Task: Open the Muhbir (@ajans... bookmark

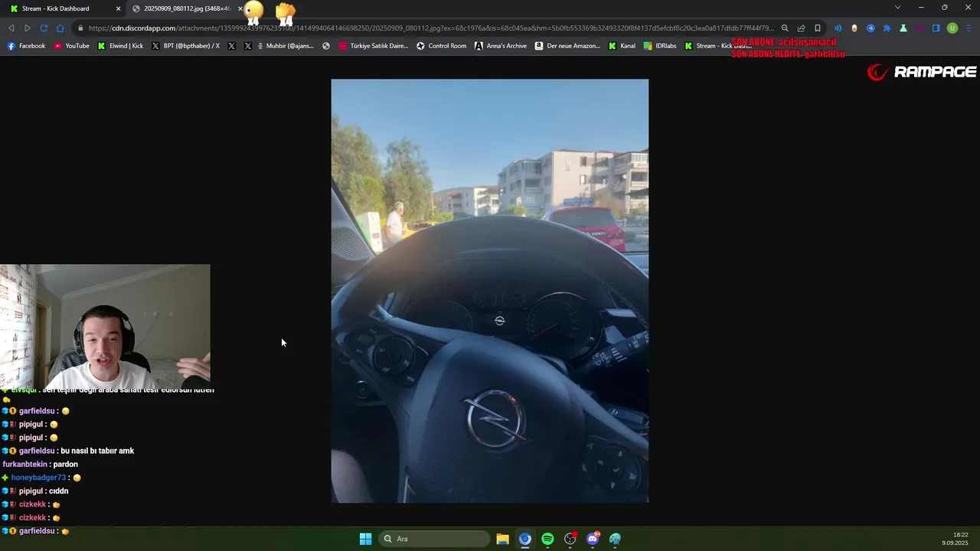Action: [x=285, y=46]
